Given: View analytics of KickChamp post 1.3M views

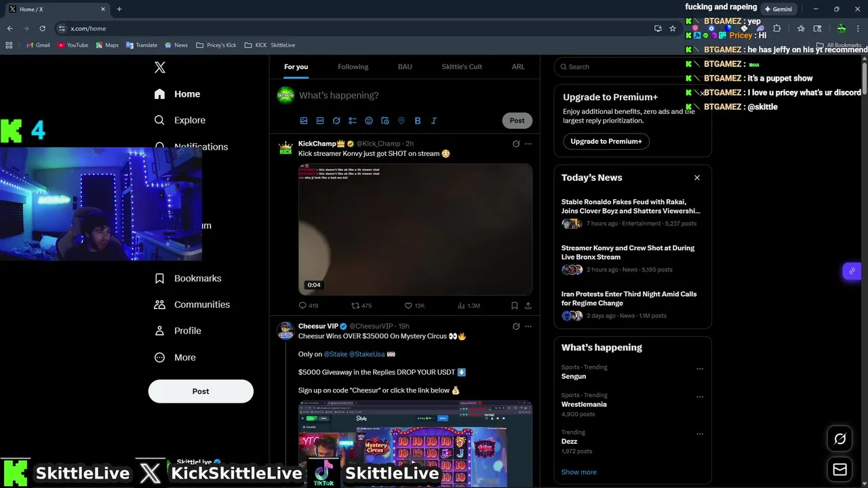Looking at the screenshot, I should [x=469, y=306].
